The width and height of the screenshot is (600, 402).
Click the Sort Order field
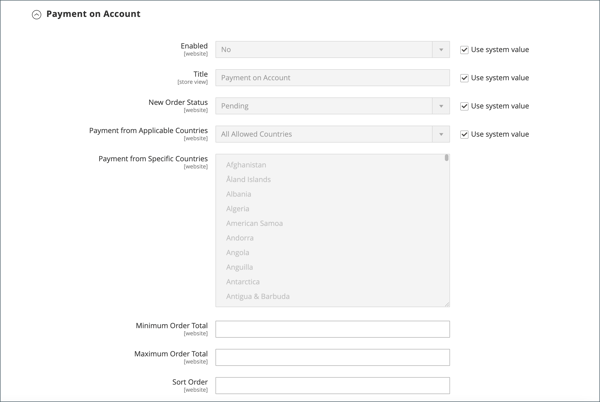tap(332, 385)
